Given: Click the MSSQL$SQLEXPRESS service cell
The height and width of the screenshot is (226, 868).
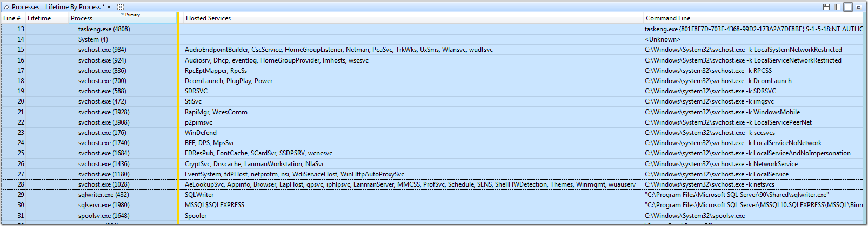Looking at the screenshot, I should click(215, 205).
